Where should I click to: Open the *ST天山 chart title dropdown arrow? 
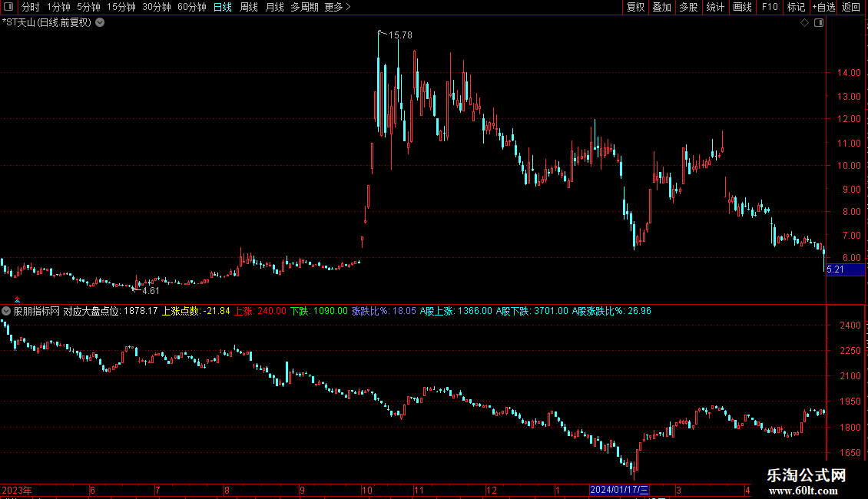click(x=100, y=23)
